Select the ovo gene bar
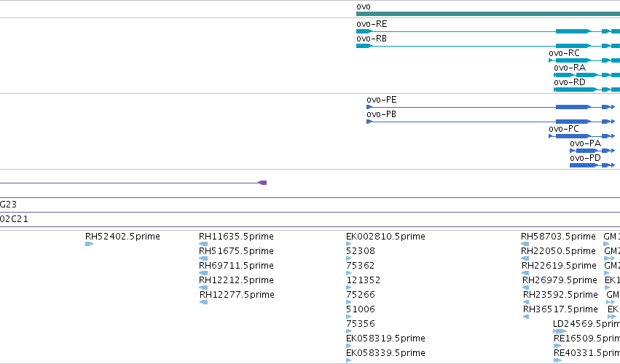The image size is (620, 364). click(488, 14)
